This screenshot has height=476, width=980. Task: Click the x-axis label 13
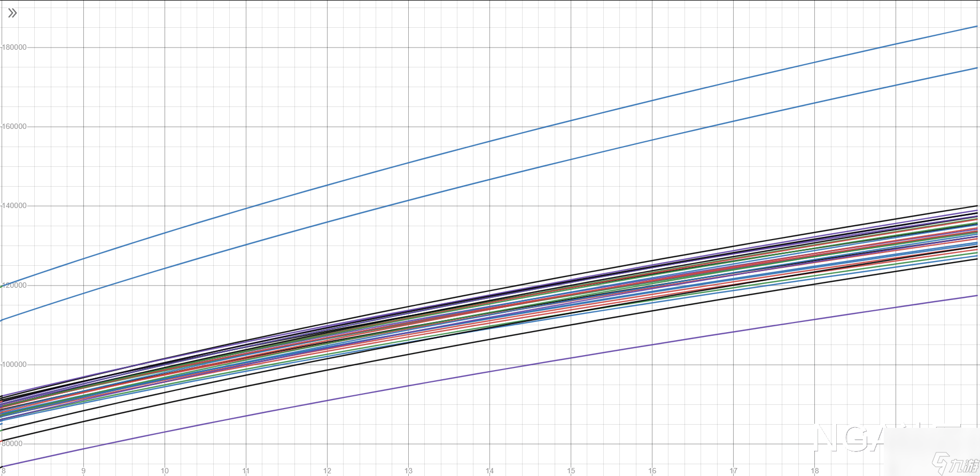tap(408, 471)
